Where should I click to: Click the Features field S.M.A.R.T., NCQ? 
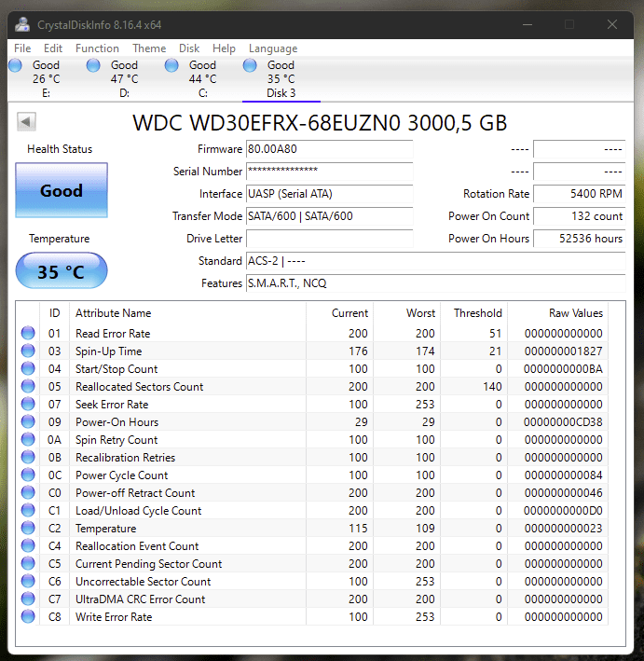tap(436, 282)
